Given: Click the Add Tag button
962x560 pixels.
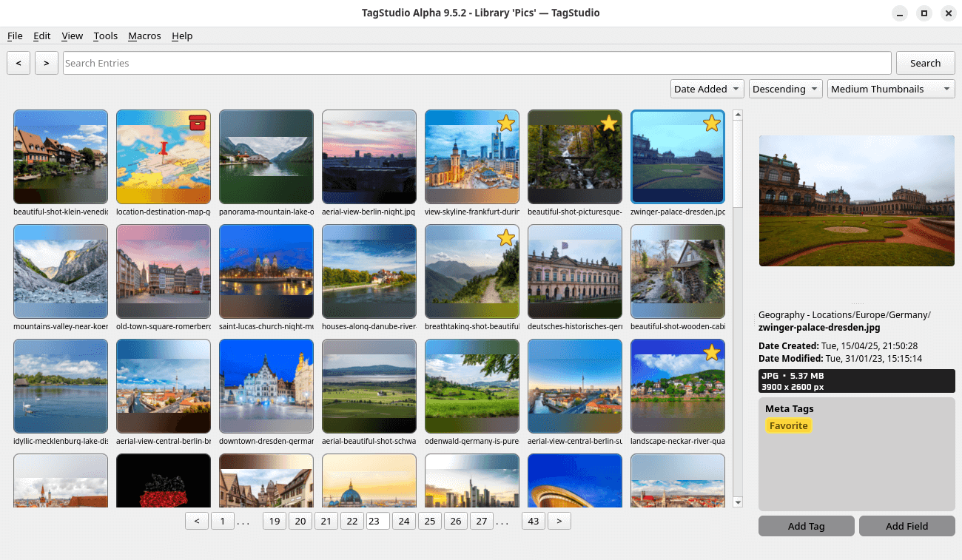Looking at the screenshot, I should point(806,526).
